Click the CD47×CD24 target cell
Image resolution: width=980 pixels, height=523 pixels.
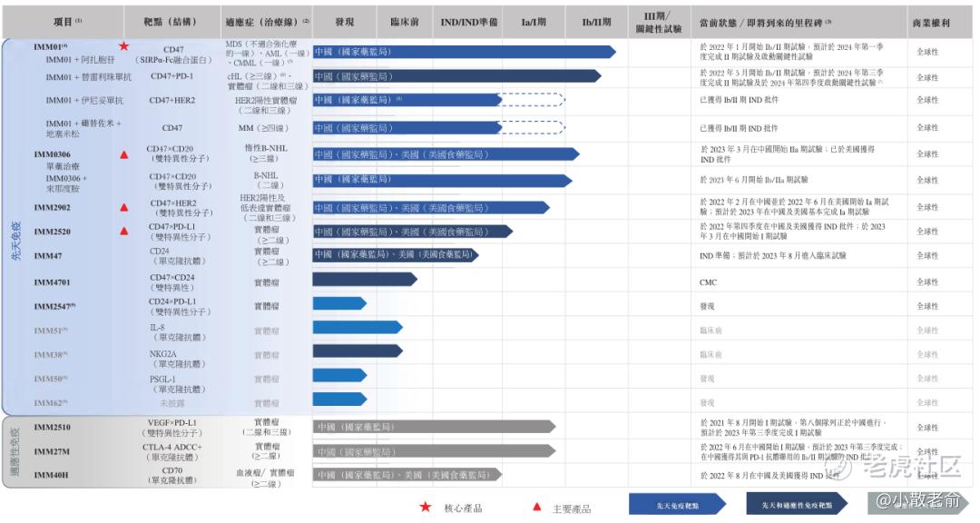171,282
